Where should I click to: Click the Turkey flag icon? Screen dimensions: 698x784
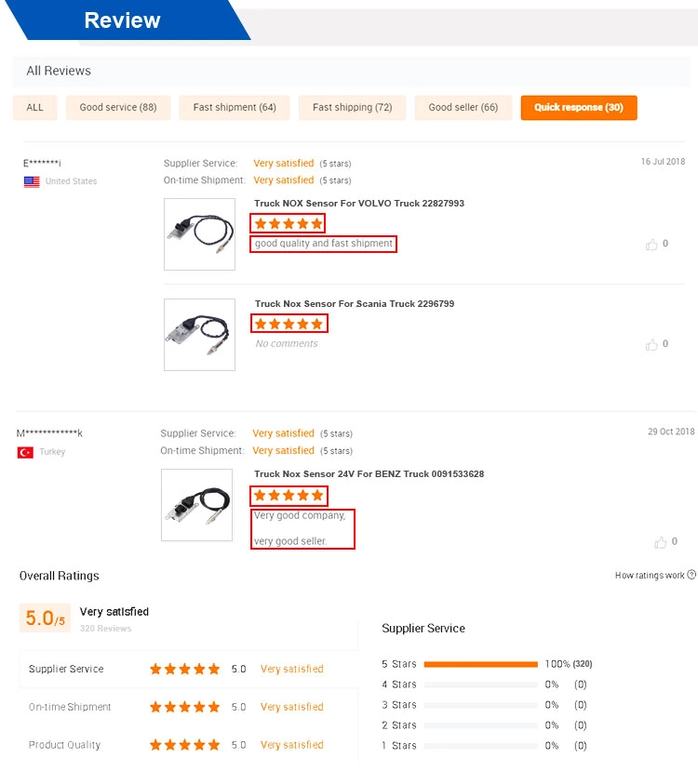click(25, 452)
